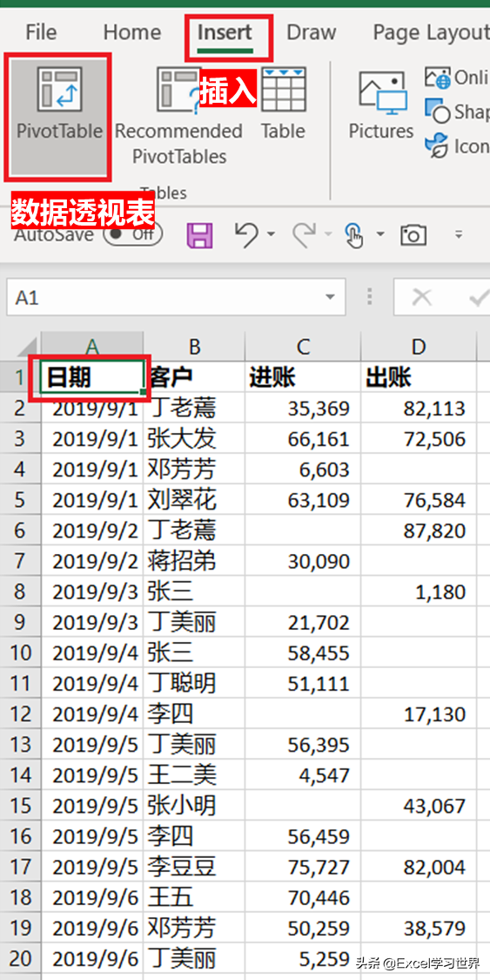Select row 1 header
490x980 pixels.
(20, 377)
